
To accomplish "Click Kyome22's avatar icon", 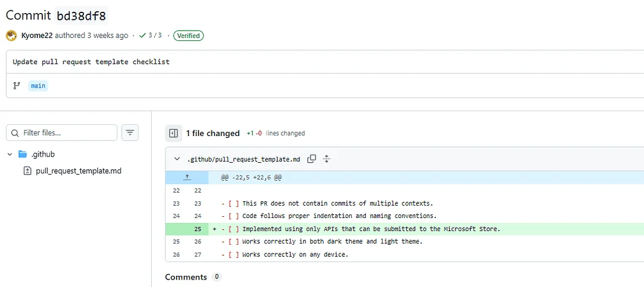I will 11,35.
